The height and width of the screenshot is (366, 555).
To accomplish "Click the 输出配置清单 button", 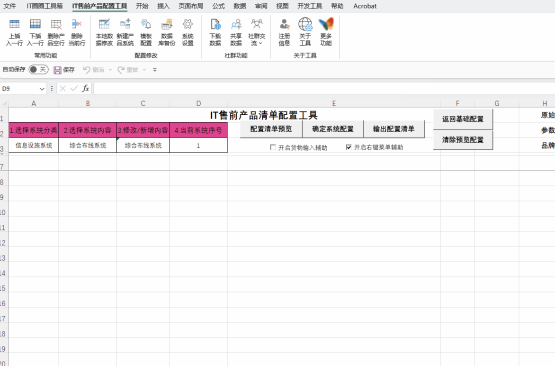I will tap(394, 129).
